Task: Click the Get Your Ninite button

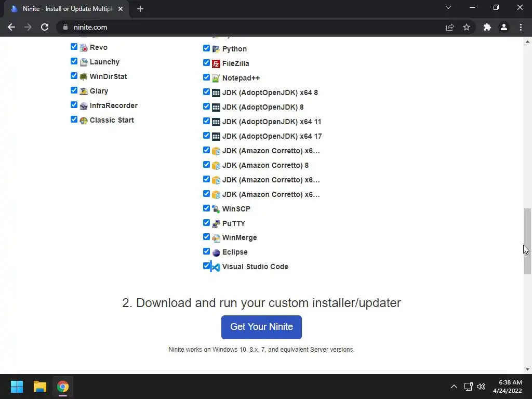Action: click(x=261, y=327)
